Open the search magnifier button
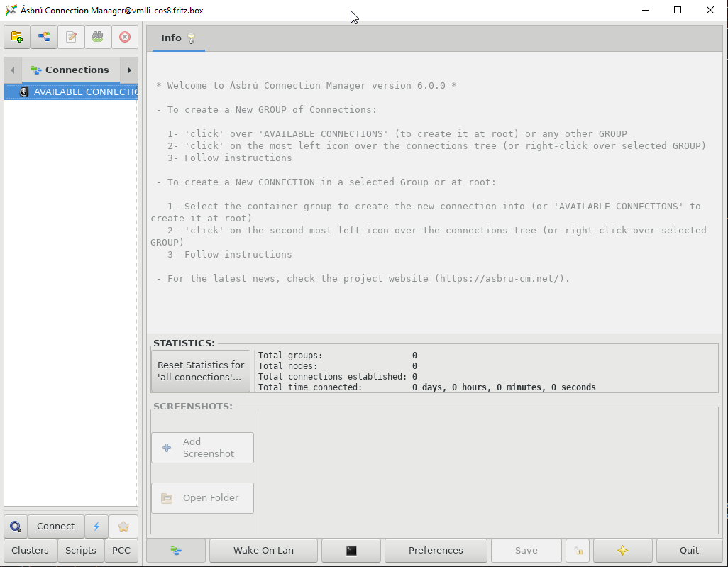728x567 pixels. click(x=16, y=526)
